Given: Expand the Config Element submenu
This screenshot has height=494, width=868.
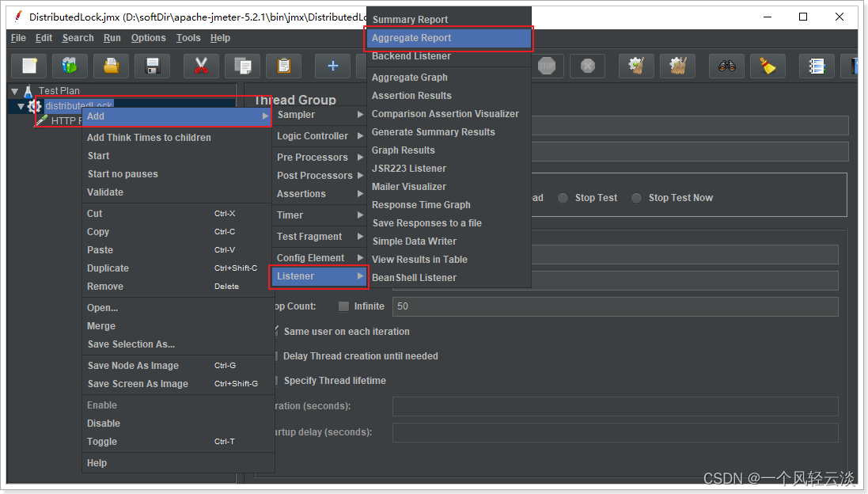Looking at the screenshot, I should pyautogui.click(x=320, y=257).
